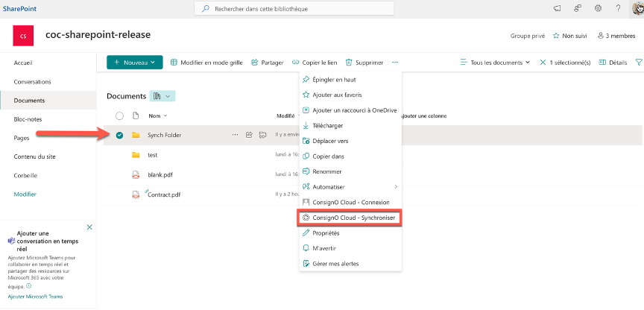This screenshot has height=310, width=644.
Task: Close the real-time conversation prompt
Action: point(89,227)
